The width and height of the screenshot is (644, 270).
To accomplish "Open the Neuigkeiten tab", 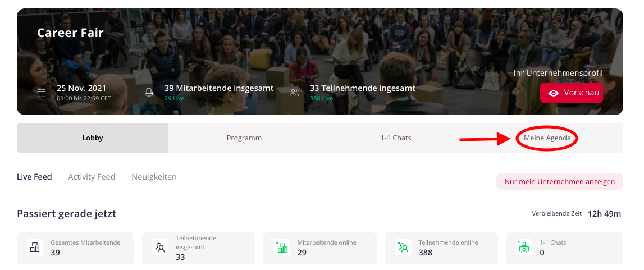I will [x=154, y=177].
